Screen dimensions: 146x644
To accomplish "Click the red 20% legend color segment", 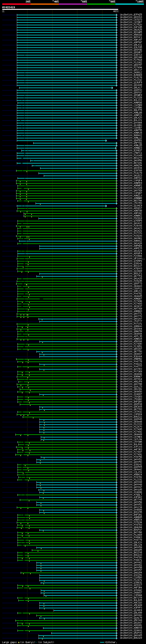I will [16, 4].
